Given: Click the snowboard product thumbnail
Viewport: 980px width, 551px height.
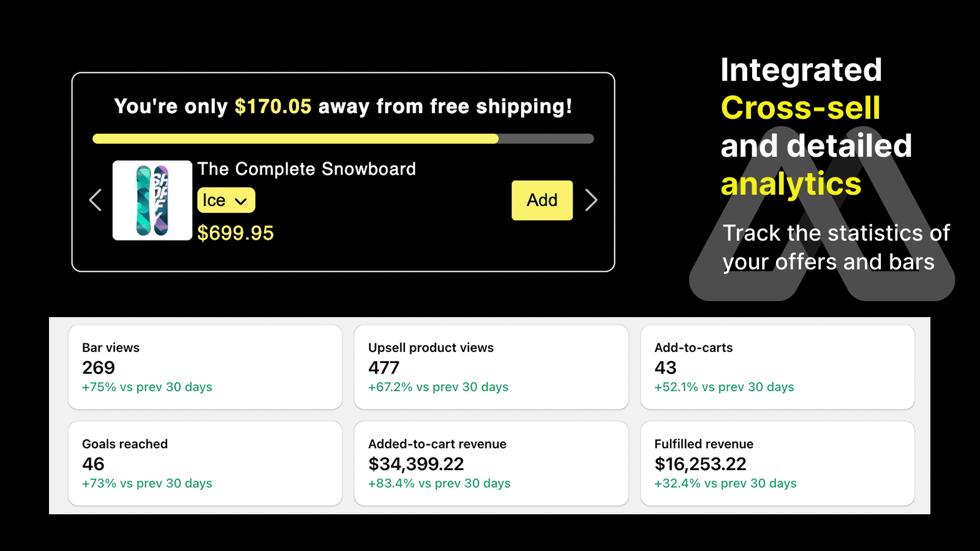Looking at the screenshot, I should 153,200.
